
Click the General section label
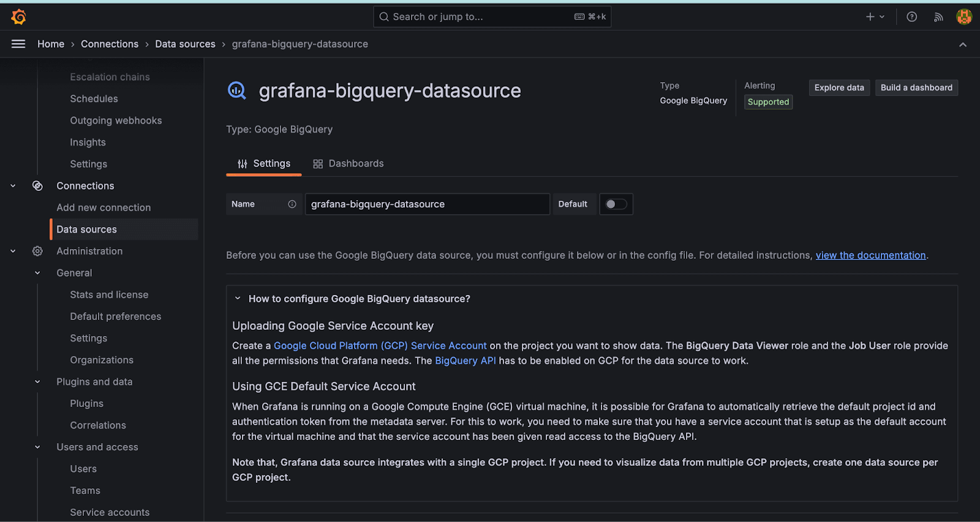coord(74,273)
